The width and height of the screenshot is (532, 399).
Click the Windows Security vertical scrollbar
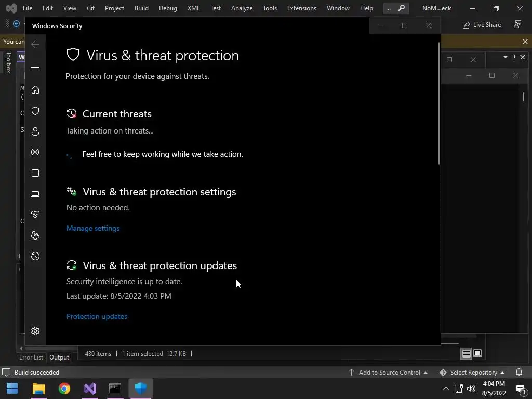point(439,103)
